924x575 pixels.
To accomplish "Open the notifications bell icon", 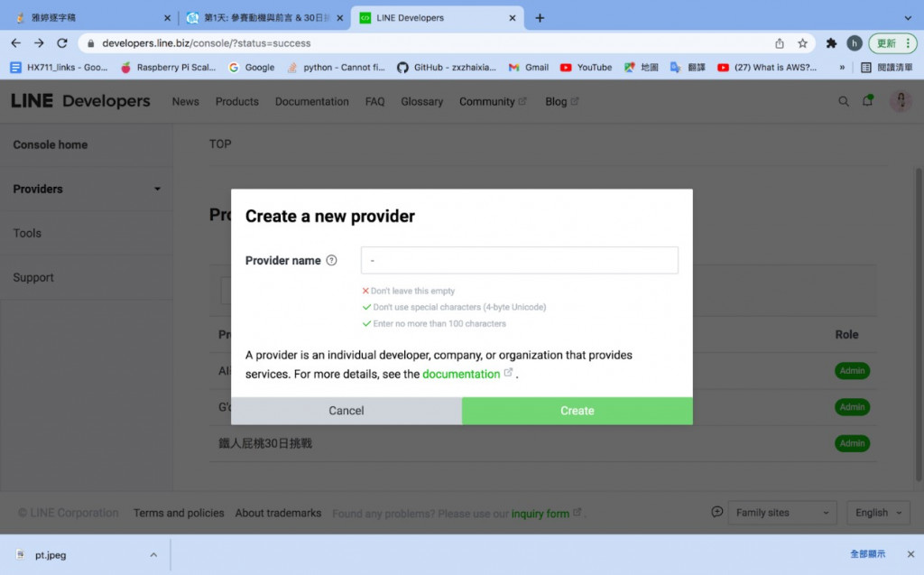I will click(x=867, y=101).
